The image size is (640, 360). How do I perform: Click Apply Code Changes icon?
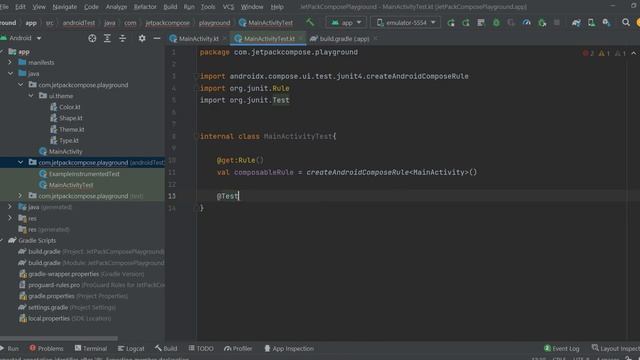(481, 23)
